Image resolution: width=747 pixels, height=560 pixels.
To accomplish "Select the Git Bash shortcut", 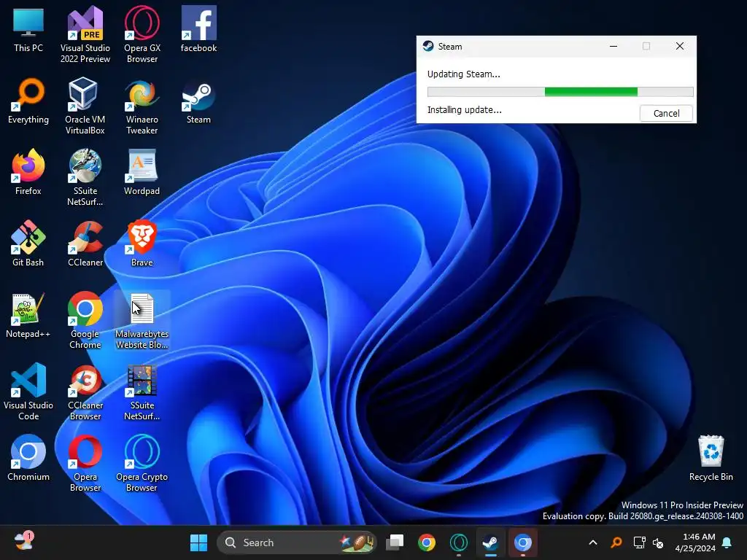I will tap(28, 244).
